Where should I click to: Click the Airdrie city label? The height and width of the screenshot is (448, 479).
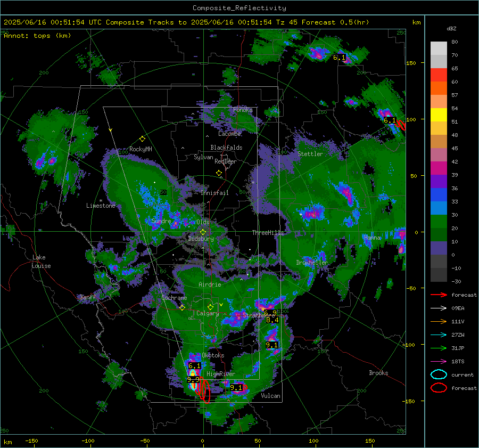(x=210, y=284)
